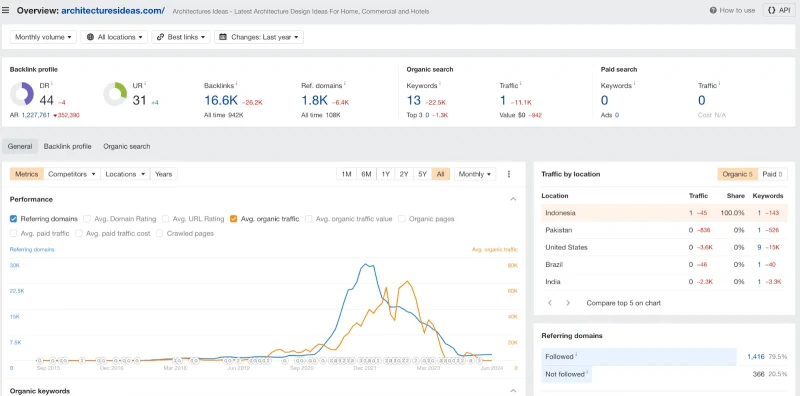Go to next locations page arrow
The height and width of the screenshot is (396, 800).
pyautogui.click(x=568, y=303)
